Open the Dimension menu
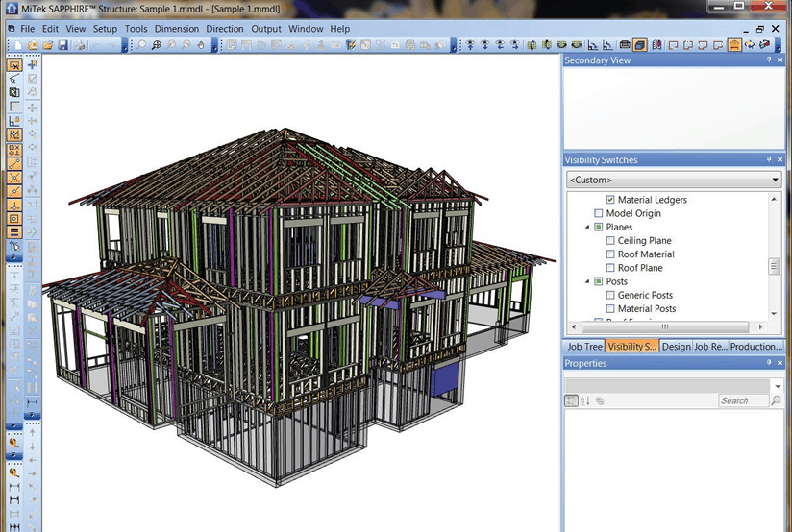 (176, 29)
